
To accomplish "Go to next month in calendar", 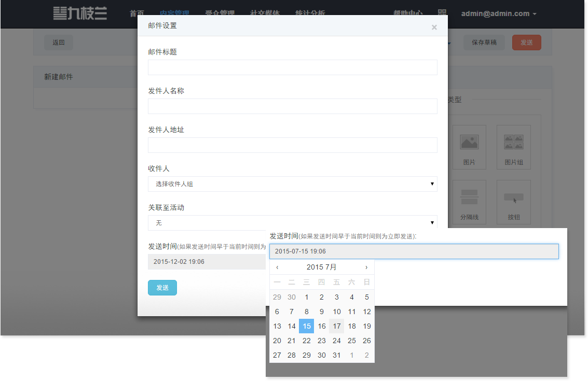I will tap(366, 267).
